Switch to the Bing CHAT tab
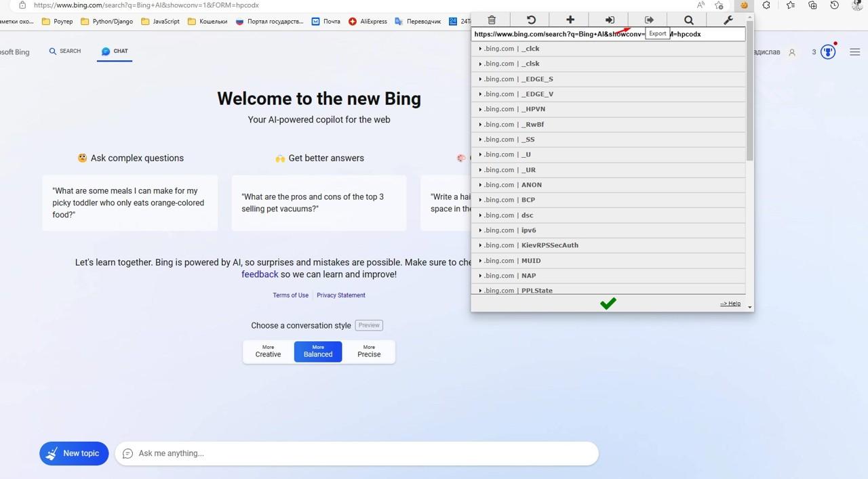The image size is (868, 479). point(115,51)
